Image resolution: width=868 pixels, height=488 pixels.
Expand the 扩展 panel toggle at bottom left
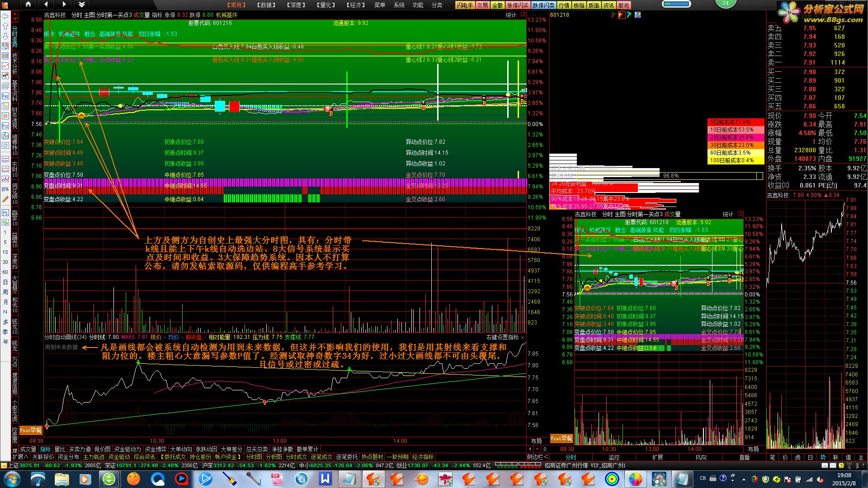[20, 457]
